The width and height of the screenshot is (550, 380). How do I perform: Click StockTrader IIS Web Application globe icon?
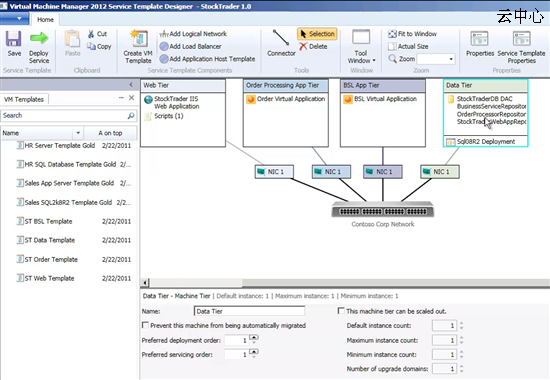[x=148, y=100]
